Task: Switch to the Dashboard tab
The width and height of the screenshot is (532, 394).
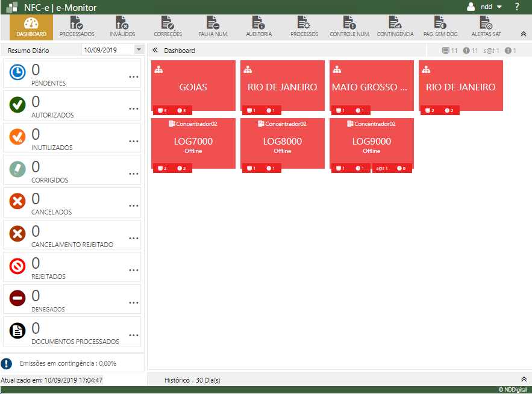Action: (x=31, y=27)
